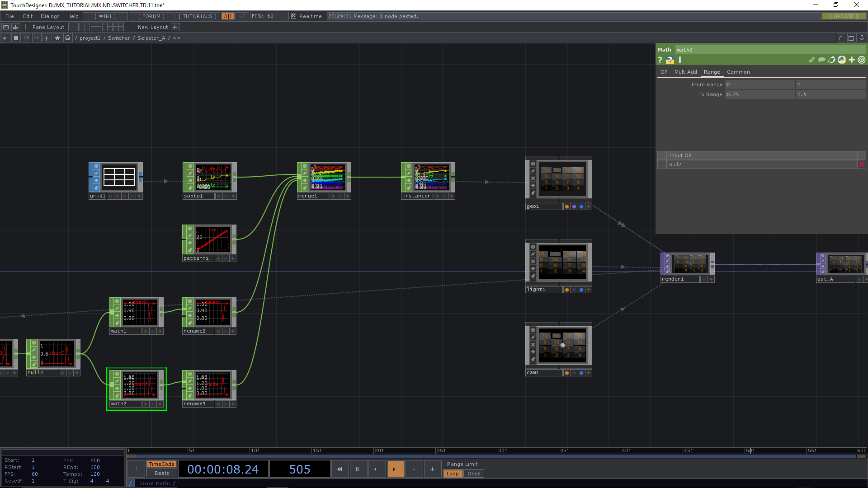Open operator help question mark icon
868x488 pixels.
(660, 60)
